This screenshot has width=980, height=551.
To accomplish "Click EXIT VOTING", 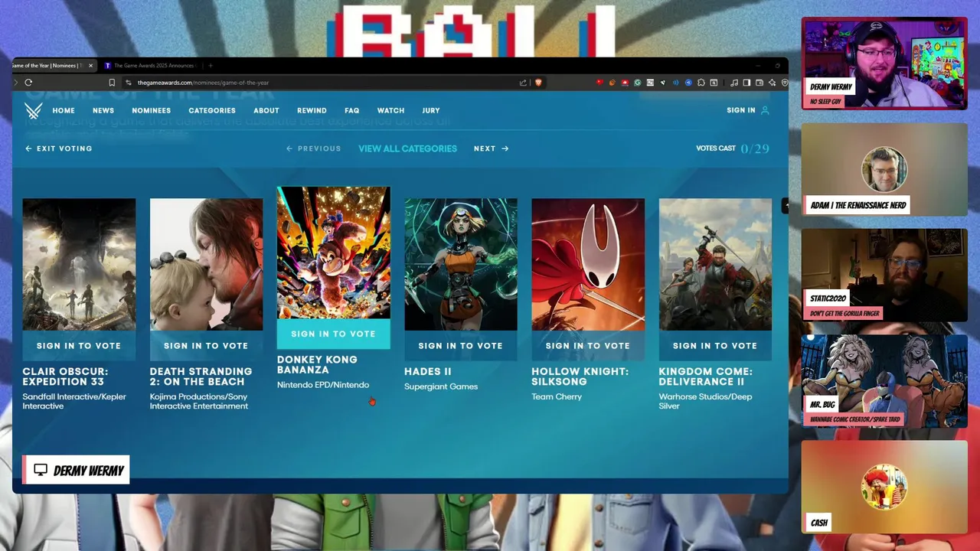I will coord(58,148).
